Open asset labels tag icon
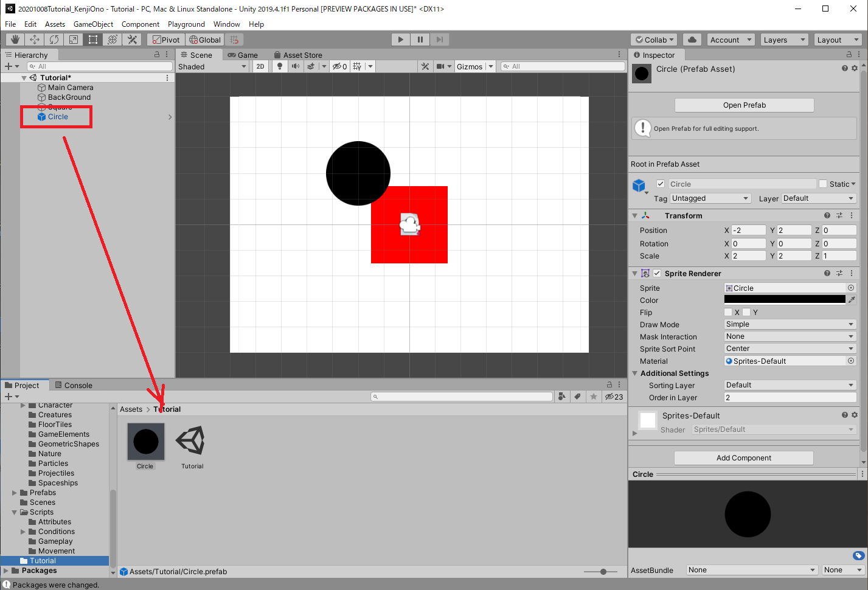 coord(858,555)
